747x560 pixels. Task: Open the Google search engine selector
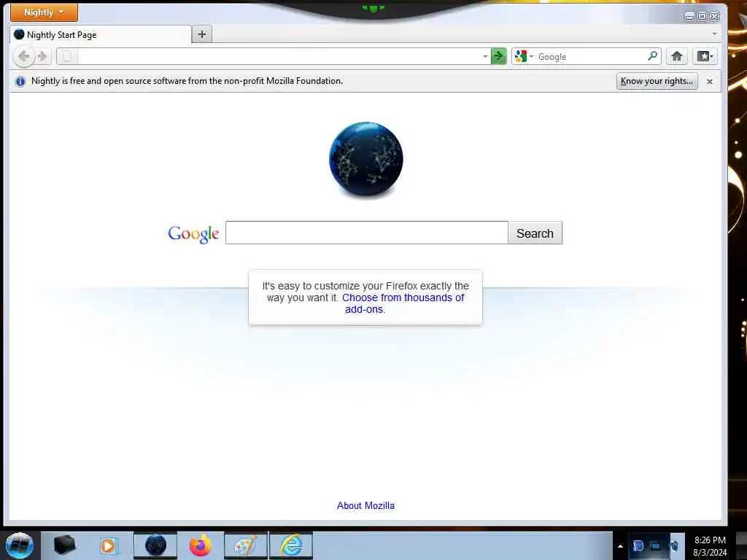pos(524,57)
